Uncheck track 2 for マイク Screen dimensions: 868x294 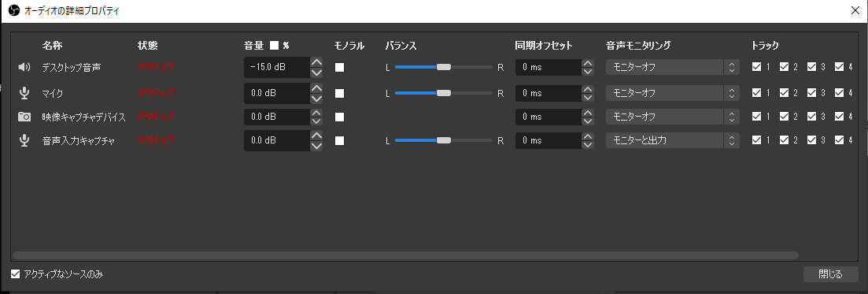tap(785, 93)
